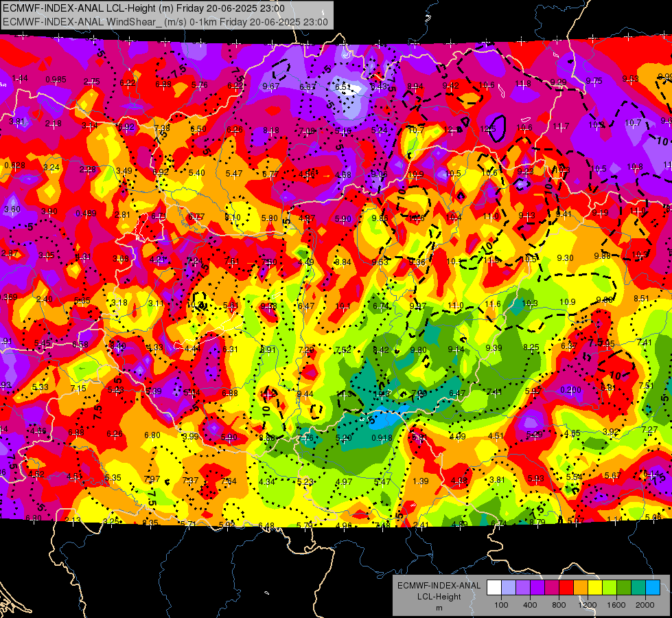Click the 0.985 grid point value
672x618 pixels.
(56, 80)
